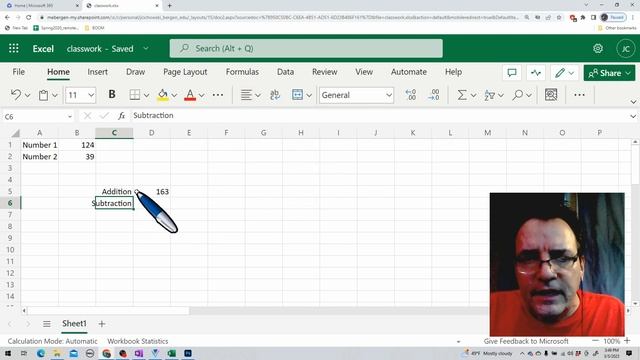Image resolution: width=640 pixels, height=360 pixels.
Task: Expand the Name Box dropdown
Action: (70, 117)
